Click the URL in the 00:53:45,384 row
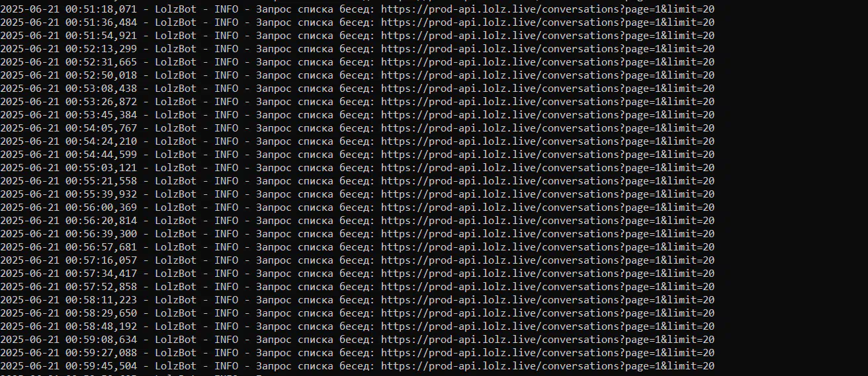The width and height of the screenshot is (868, 376). point(548,115)
